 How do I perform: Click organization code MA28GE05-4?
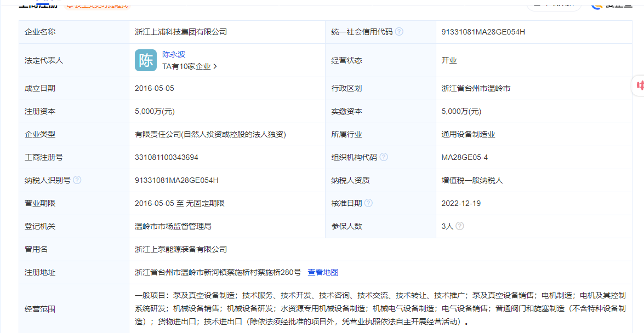465,157
